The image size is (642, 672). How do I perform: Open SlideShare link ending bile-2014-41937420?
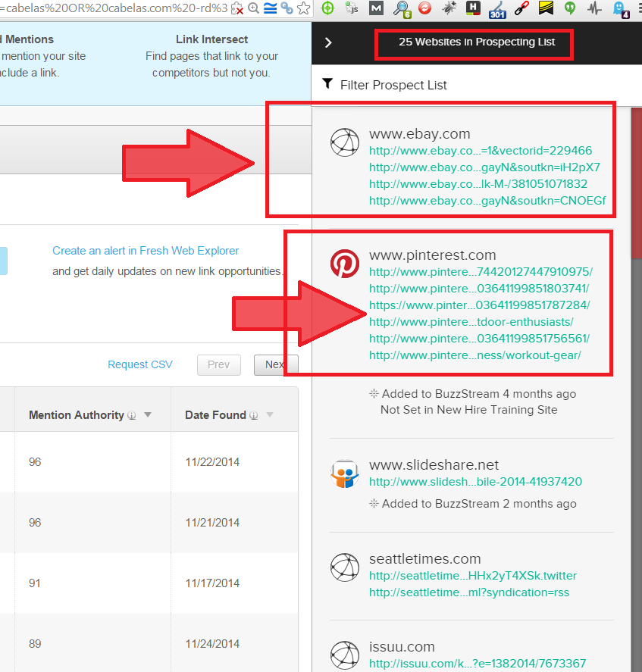475,482
